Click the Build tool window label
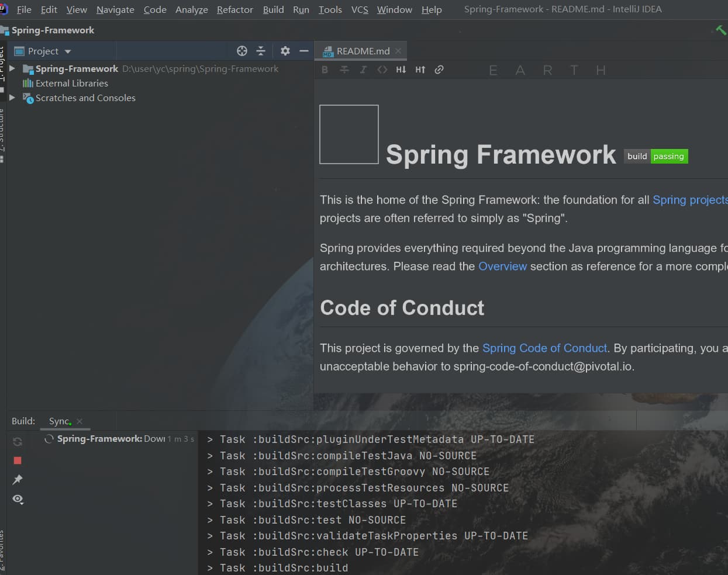This screenshot has height=575, width=728. [x=23, y=421]
